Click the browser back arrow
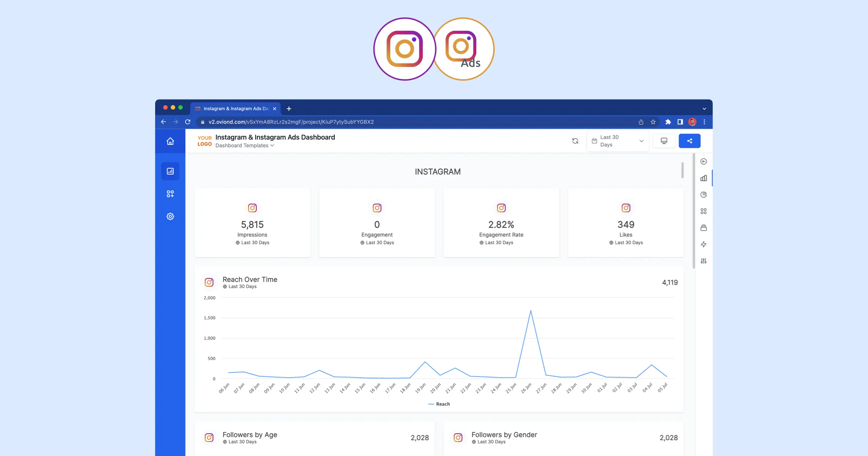 [163, 122]
